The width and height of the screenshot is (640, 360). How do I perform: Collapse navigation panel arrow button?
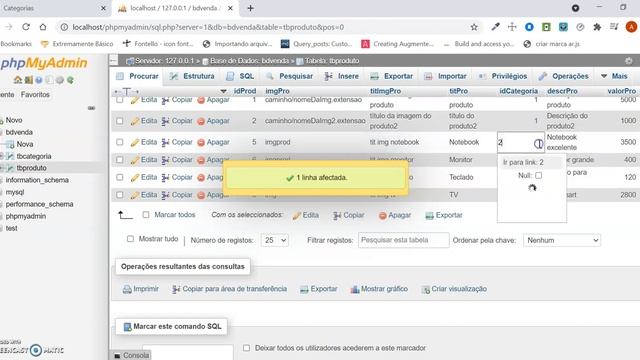(114, 60)
